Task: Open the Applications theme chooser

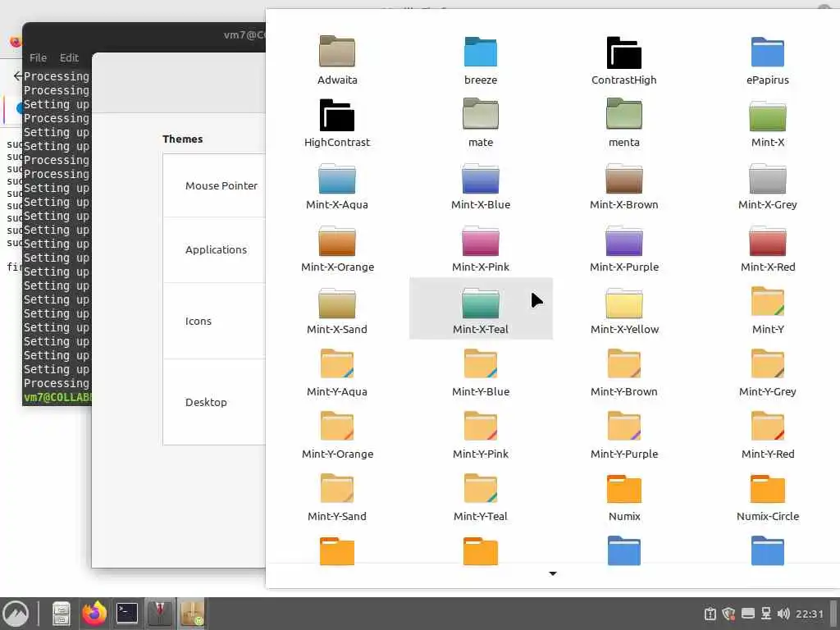Action: coord(214,249)
